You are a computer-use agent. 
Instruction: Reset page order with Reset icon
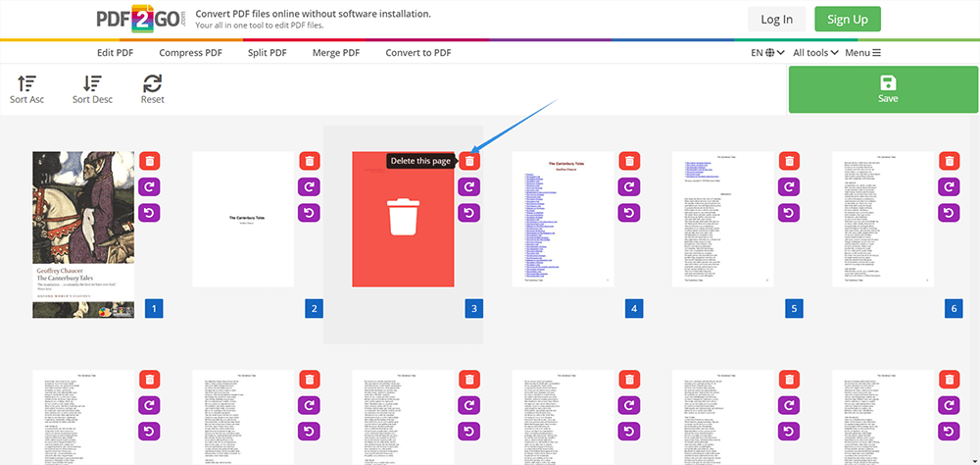[152, 84]
